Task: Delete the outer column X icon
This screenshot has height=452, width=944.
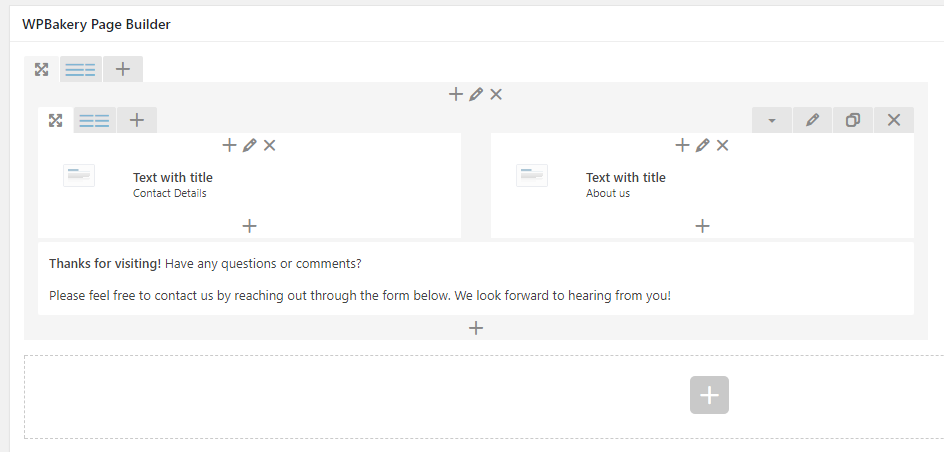Action: [x=495, y=94]
